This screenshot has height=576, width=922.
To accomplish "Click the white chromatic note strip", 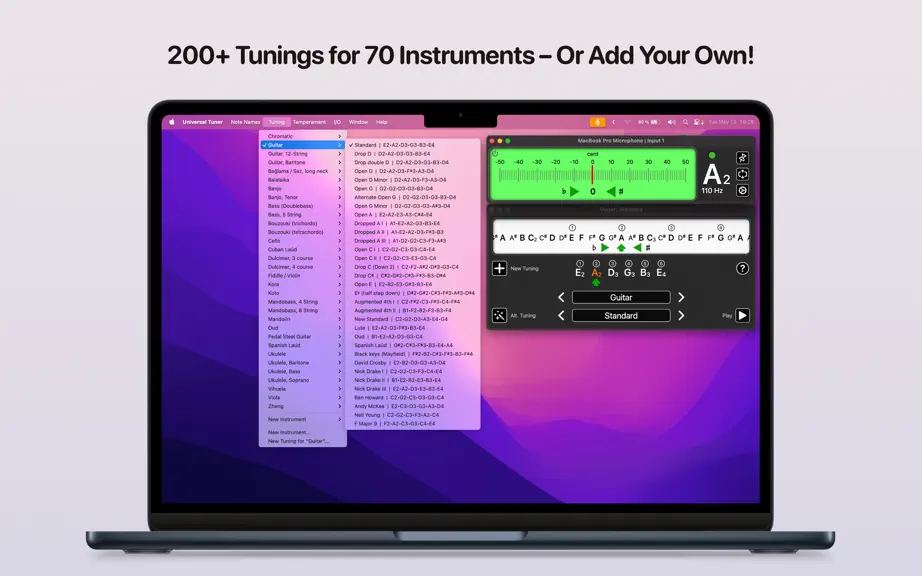I will pos(621,237).
